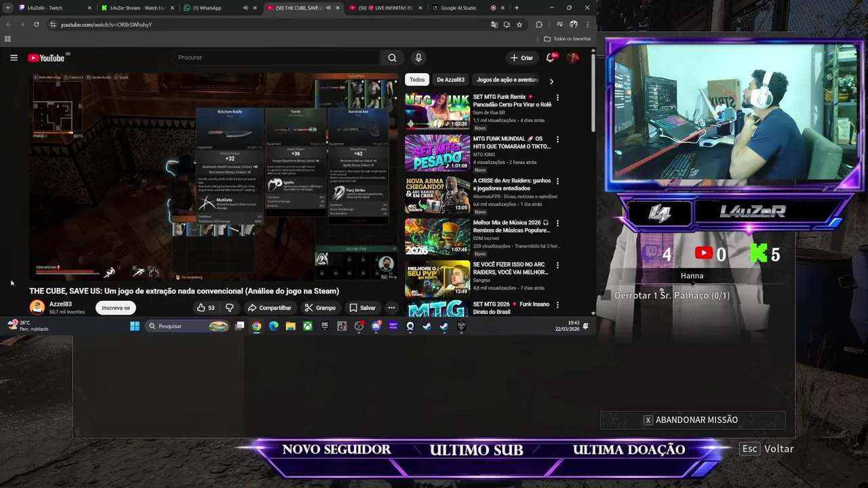Dislike the video with thumbs-down

click(x=229, y=308)
